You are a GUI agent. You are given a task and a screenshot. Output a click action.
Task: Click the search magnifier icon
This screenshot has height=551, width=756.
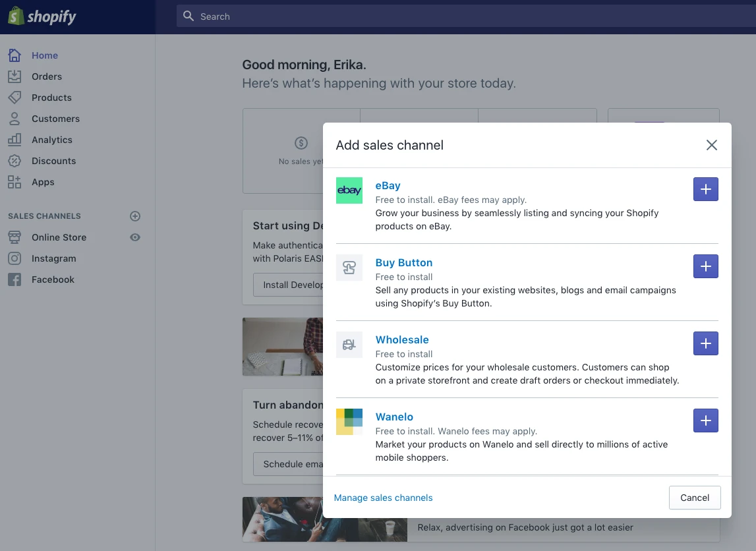[189, 16]
